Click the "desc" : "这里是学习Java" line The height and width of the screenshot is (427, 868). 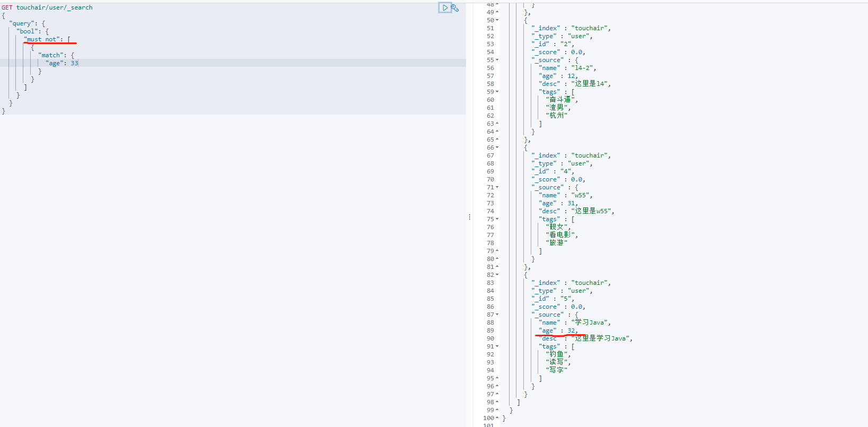[x=585, y=338]
